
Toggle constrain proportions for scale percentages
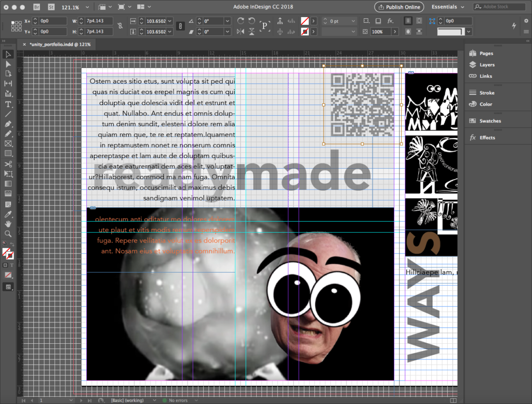(180, 26)
